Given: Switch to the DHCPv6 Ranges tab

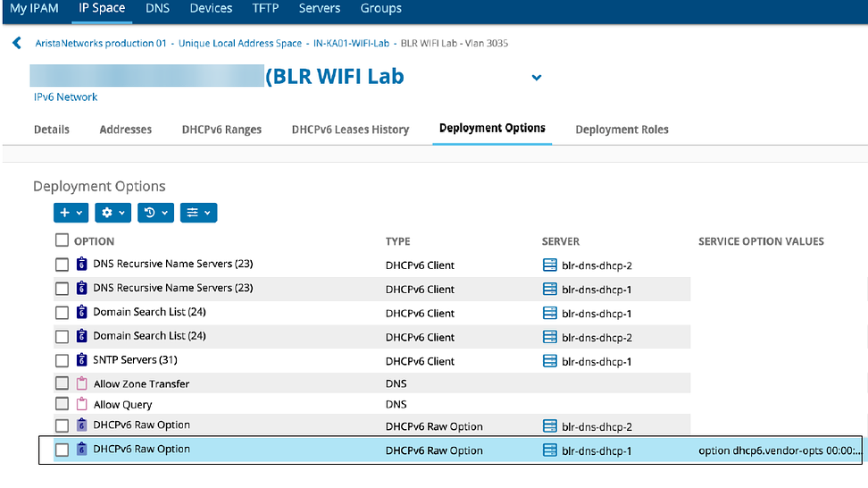Looking at the screenshot, I should tap(221, 130).
